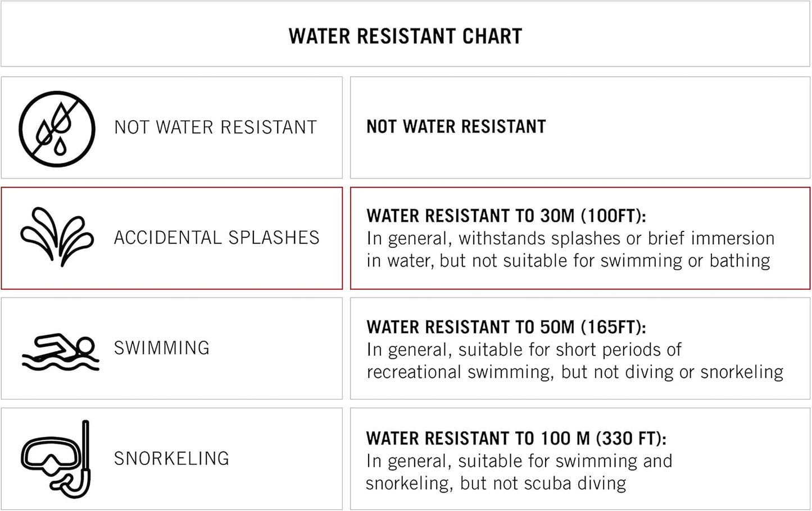The height and width of the screenshot is (511, 812).
Task: Click 'WATER RESISTANT TO 30M (100FT):' heading
Action: 506,216
